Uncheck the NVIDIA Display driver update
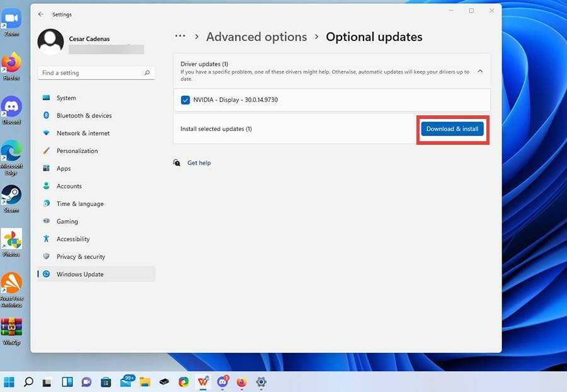The height and width of the screenshot is (392, 567). coord(185,100)
